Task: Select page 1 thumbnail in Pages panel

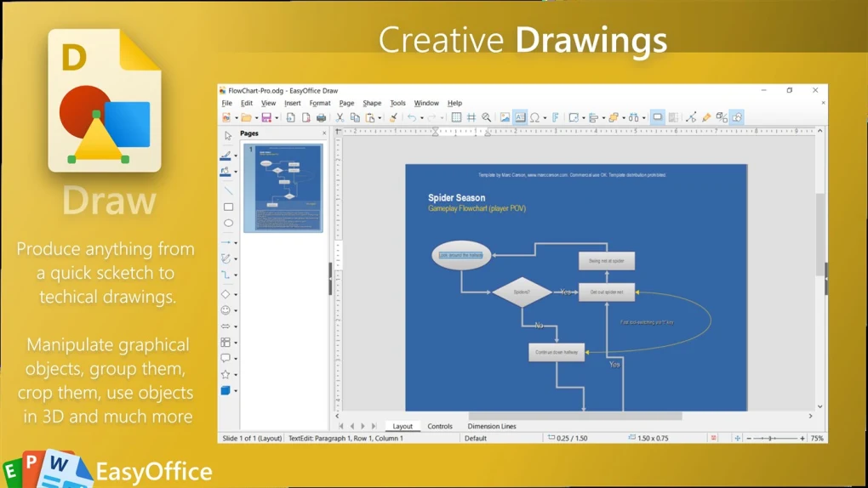Action: tap(283, 188)
